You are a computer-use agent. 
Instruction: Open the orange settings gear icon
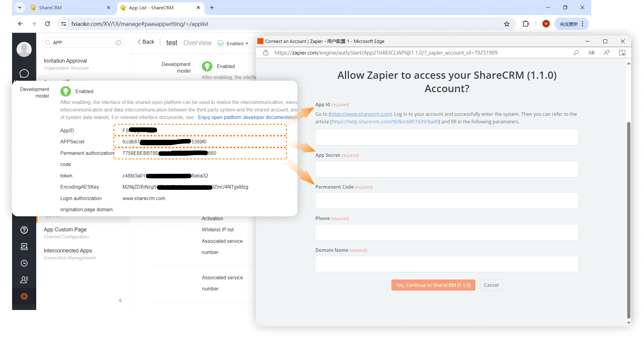24,296
